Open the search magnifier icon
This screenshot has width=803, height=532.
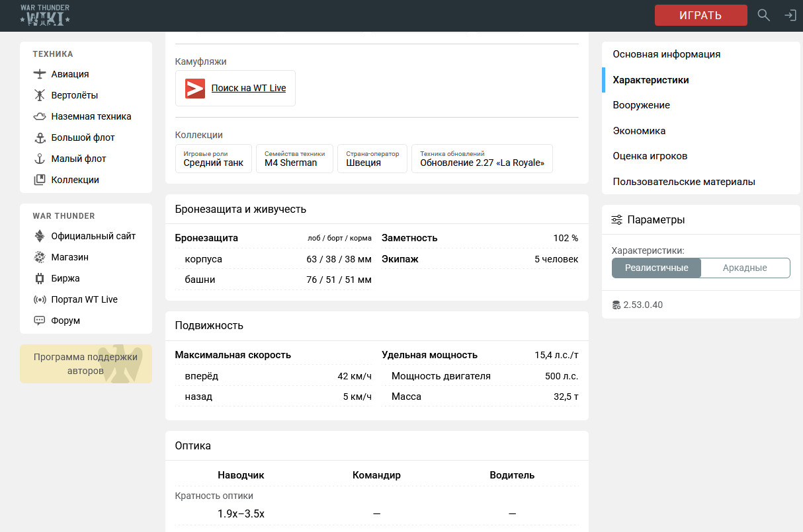pos(763,15)
